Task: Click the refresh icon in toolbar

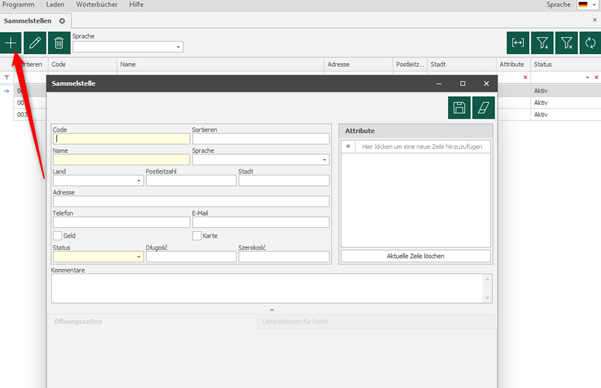Action: [x=590, y=43]
